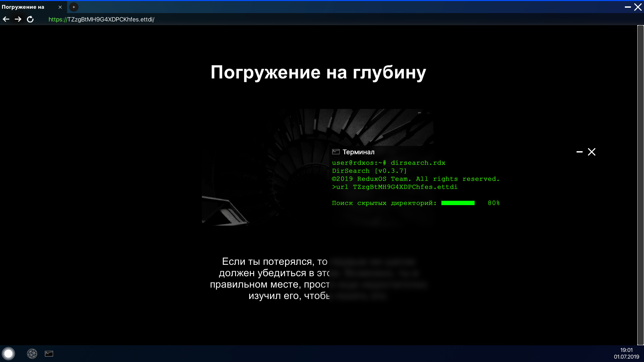Reload the current page
This screenshot has width=644, height=362.
click(30, 19)
